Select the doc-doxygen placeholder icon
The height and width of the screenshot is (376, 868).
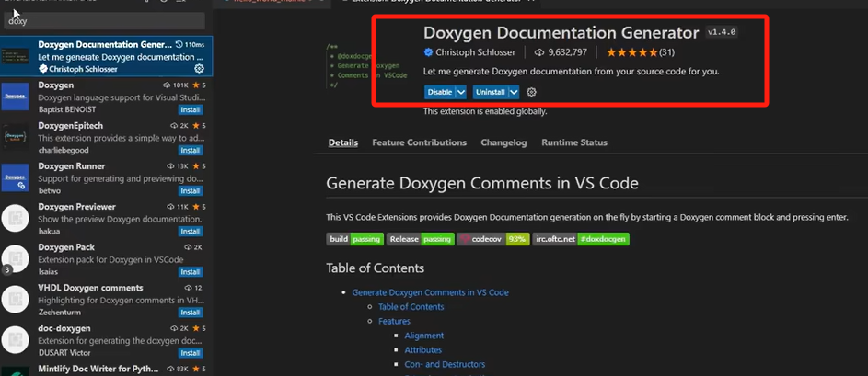pyautogui.click(x=15, y=339)
